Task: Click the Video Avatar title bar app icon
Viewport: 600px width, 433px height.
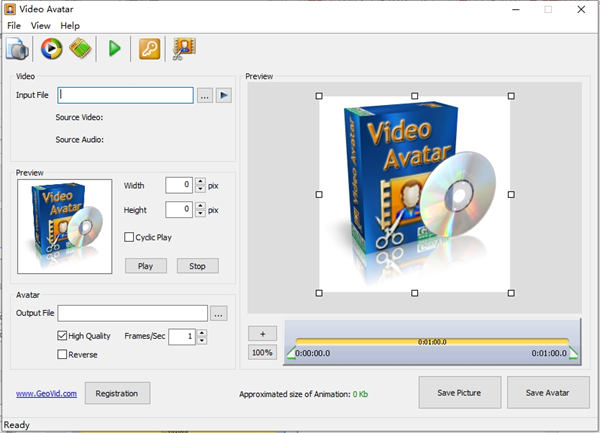Action: pos(10,9)
